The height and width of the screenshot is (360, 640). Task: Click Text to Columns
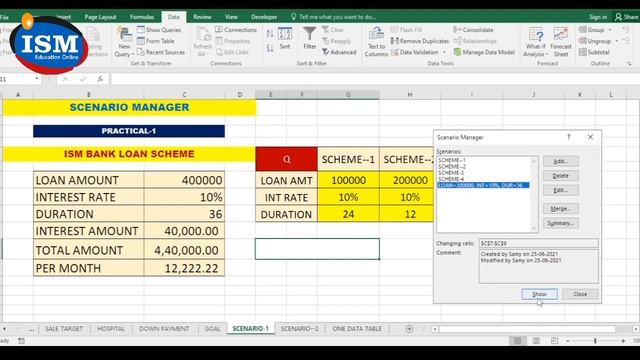coord(376,42)
